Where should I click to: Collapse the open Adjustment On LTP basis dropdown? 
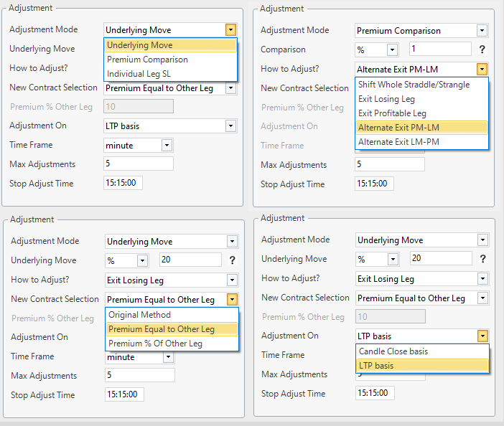pos(482,336)
